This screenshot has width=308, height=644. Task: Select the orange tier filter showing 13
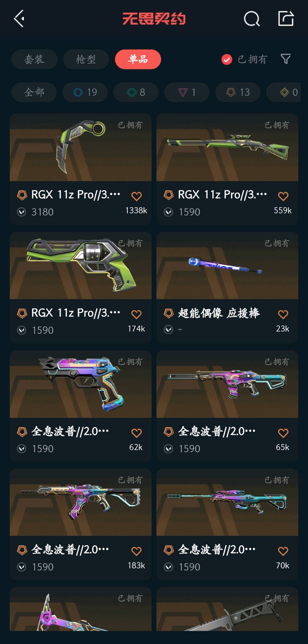point(238,92)
